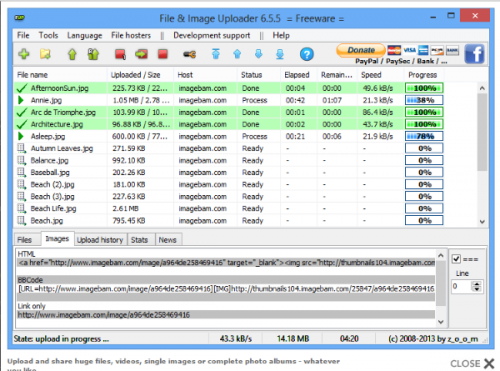Increase the Line value with up stepper

tap(477, 284)
